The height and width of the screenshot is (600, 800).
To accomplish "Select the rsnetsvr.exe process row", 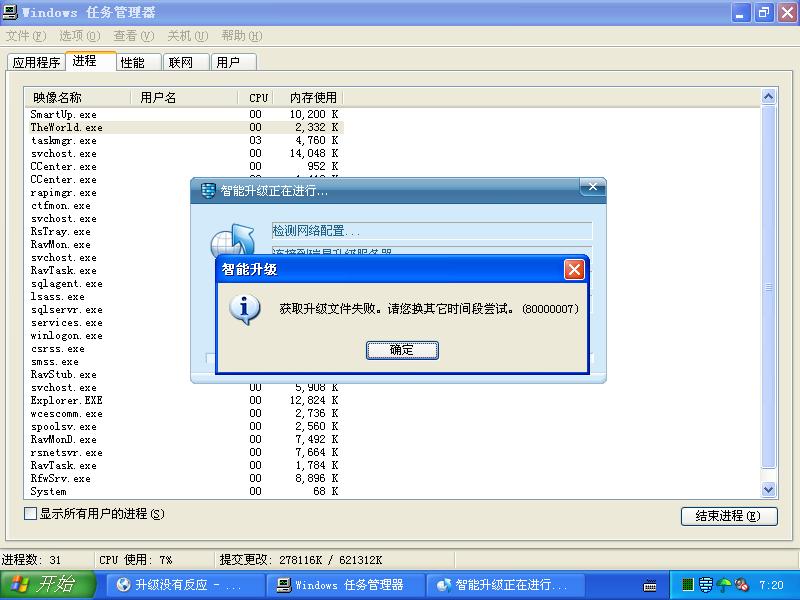I will click(184, 453).
